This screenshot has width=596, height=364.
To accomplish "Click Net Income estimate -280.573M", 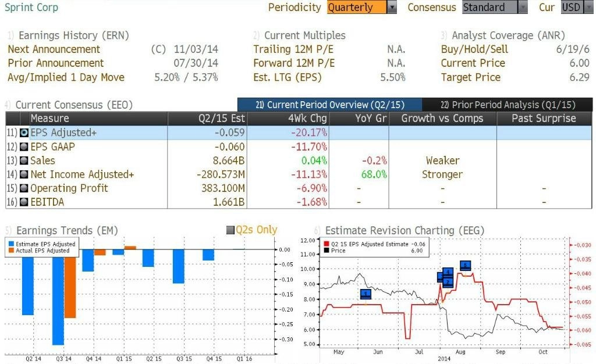I will 221,174.
